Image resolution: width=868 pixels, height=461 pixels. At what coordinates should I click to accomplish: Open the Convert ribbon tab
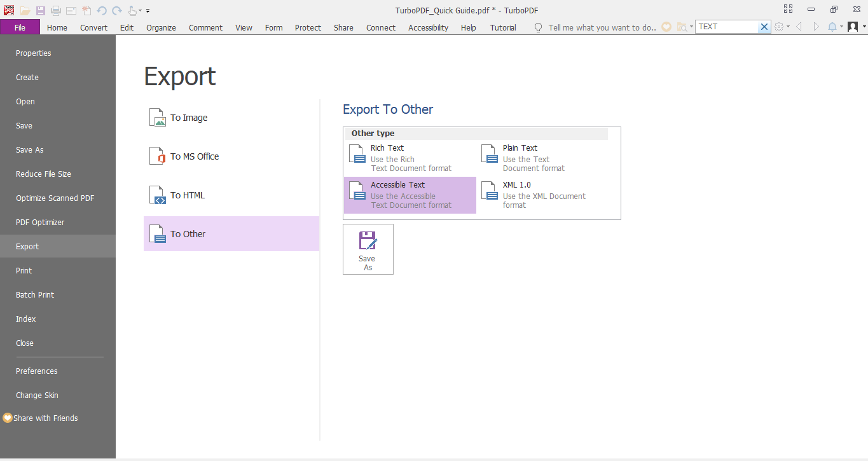93,27
